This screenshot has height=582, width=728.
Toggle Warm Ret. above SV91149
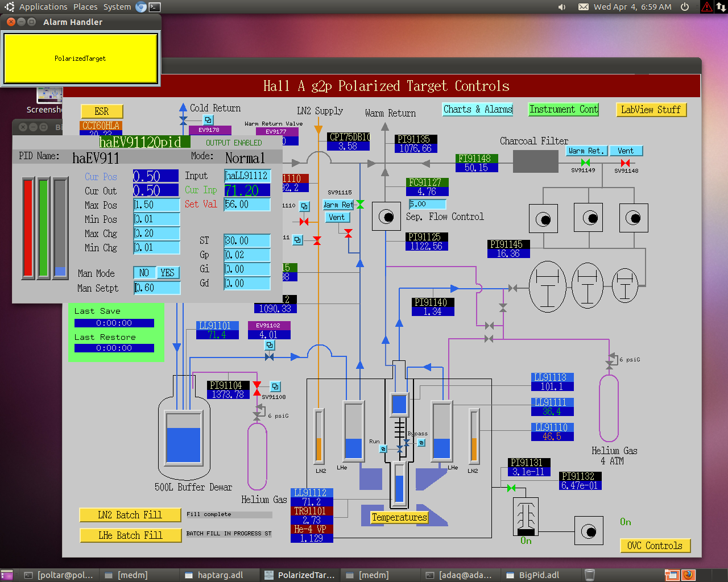tap(587, 151)
